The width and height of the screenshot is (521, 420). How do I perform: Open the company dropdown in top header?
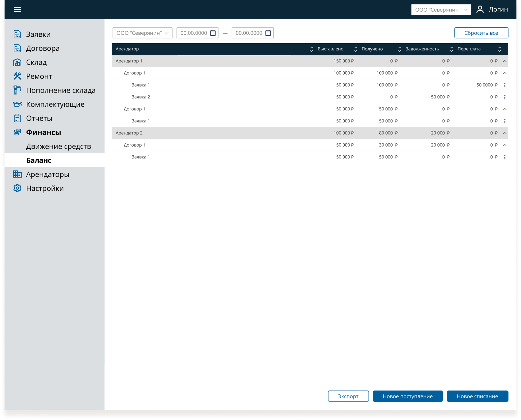click(x=441, y=10)
